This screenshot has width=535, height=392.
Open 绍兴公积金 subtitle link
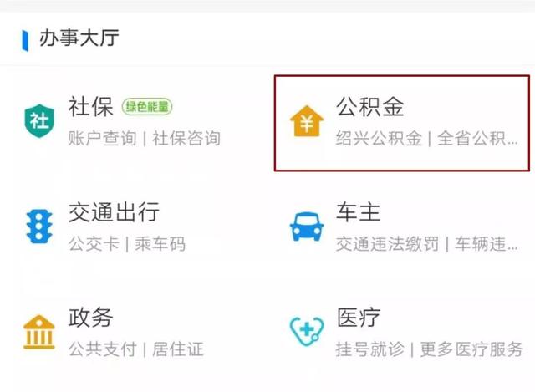[379, 139]
